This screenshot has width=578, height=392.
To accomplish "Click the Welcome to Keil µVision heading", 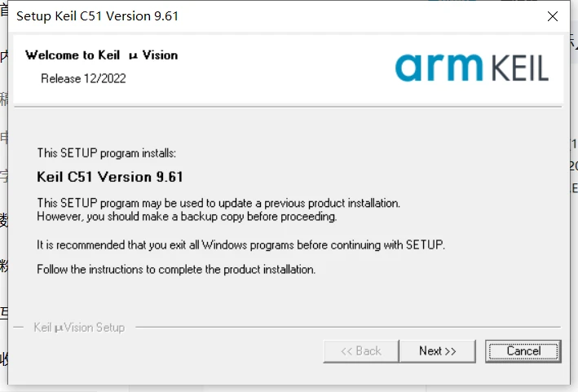I will (101, 55).
